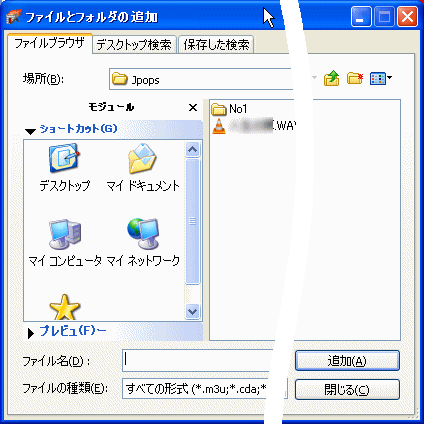This screenshot has width=424, height=424.
Task: Collapse the ショートカット(G) section
Action: 30,131
